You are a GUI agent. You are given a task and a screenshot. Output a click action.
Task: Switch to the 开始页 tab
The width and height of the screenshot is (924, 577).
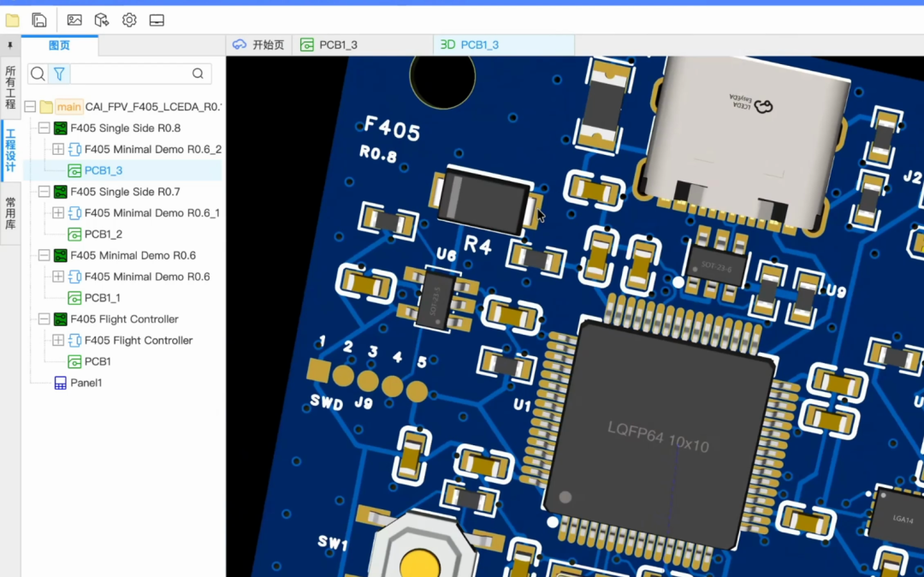[x=258, y=45]
